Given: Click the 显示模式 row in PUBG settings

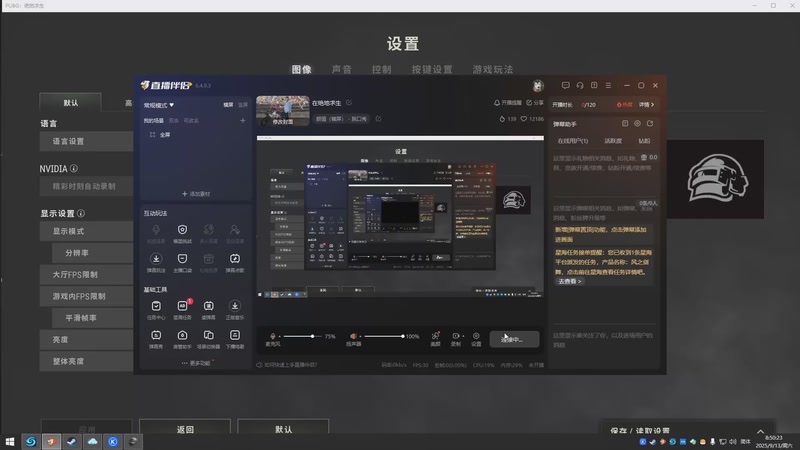Looking at the screenshot, I should click(x=86, y=231).
